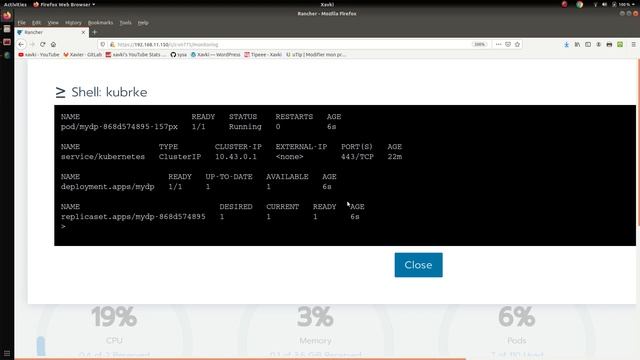
Task: Open a new browser tab
Action: coord(95,32)
